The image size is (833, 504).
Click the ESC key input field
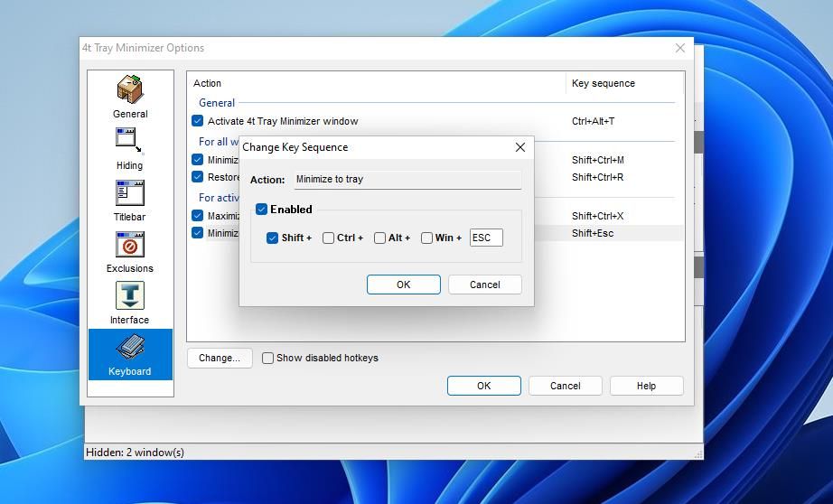point(486,238)
